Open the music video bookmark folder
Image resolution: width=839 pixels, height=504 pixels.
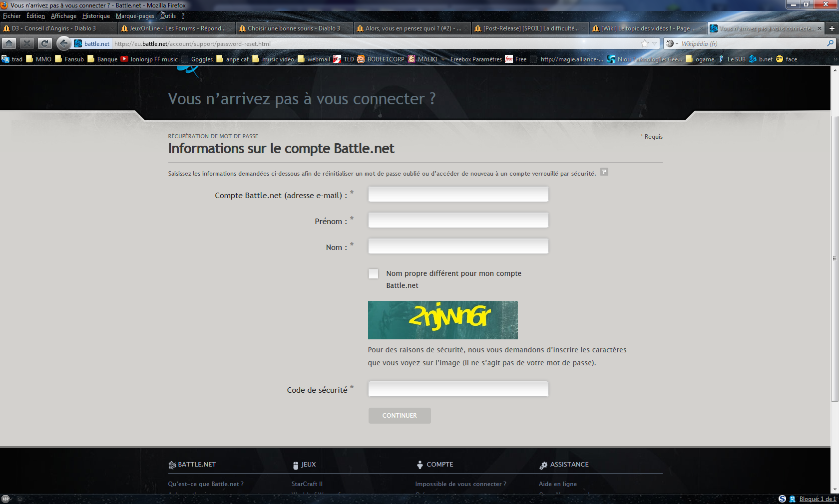pyautogui.click(x=273, y=59)
